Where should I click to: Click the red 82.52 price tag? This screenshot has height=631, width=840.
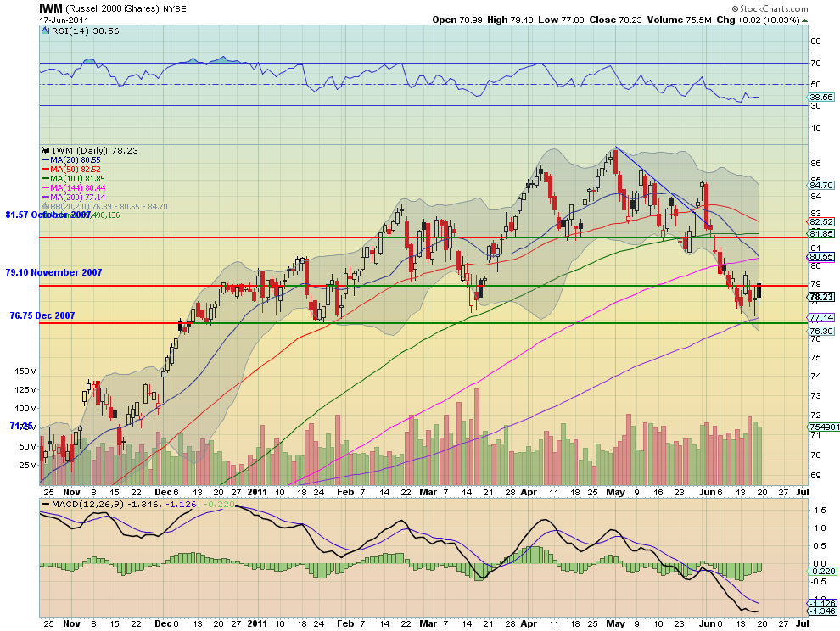pyautogui.click(x=821, y=221)
